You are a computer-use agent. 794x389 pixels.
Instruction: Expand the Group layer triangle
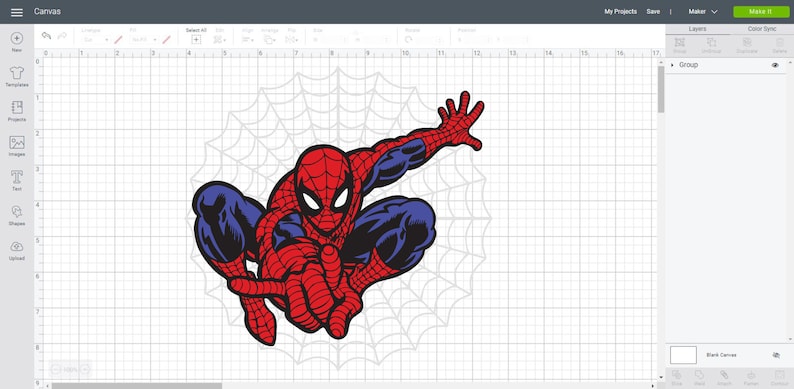click(x=672, y=65)
